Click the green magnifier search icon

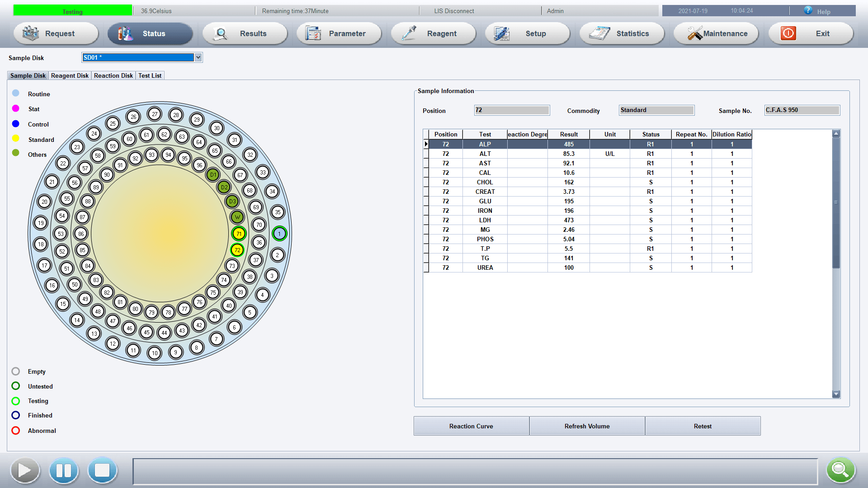click(840, 470)
